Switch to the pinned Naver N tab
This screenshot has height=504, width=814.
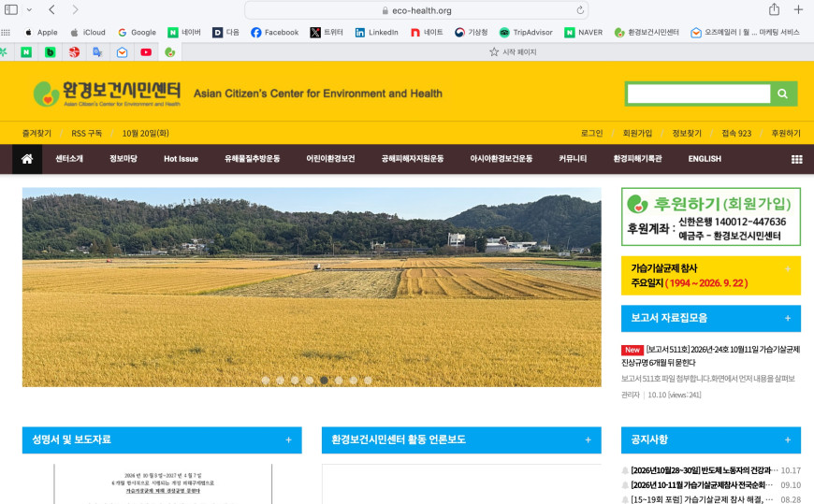pos(26,52)
